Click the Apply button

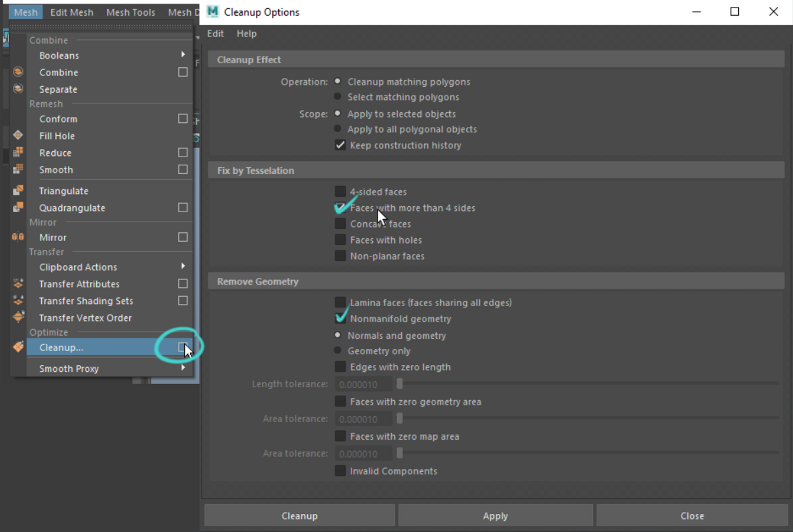495,516
